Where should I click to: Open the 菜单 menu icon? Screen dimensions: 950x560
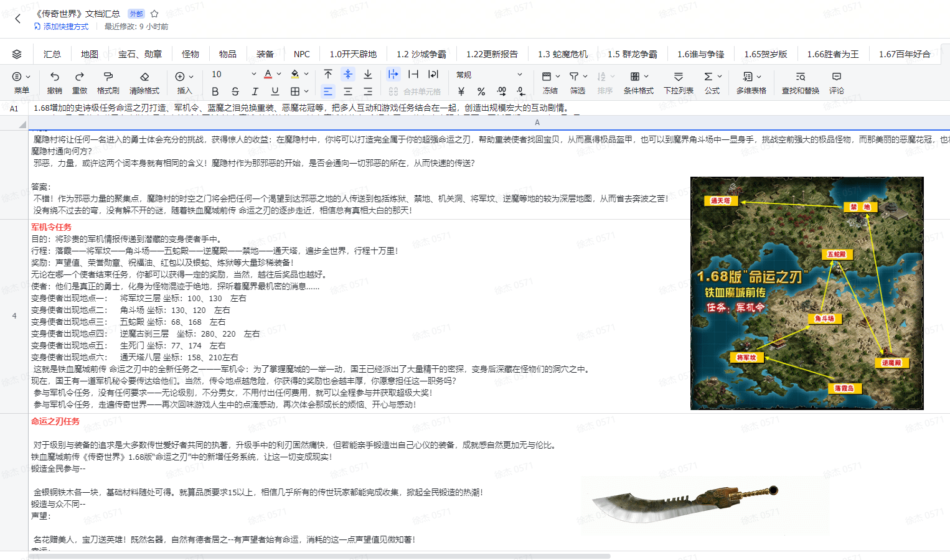(x=17, y=76)
